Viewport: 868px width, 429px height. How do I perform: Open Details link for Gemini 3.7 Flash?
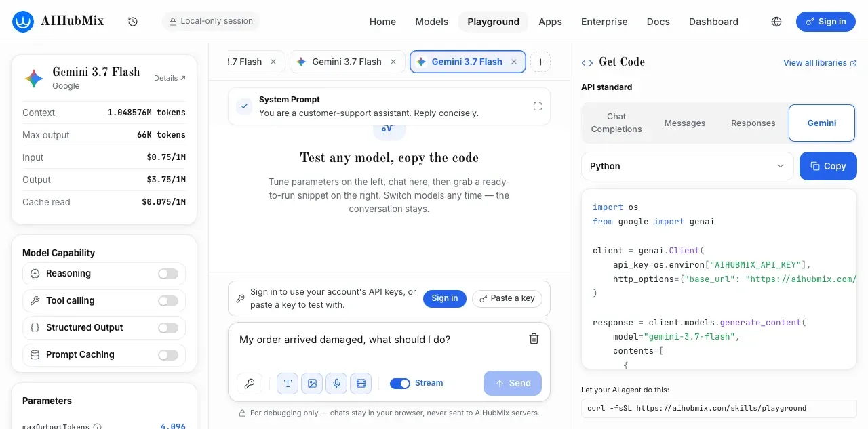point(170,78)
